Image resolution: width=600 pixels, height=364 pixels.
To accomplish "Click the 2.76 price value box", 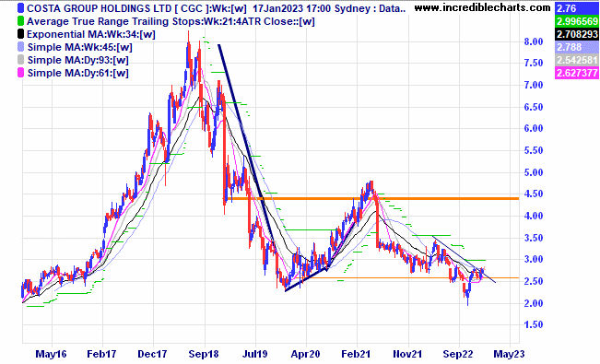I will point(576,8).
